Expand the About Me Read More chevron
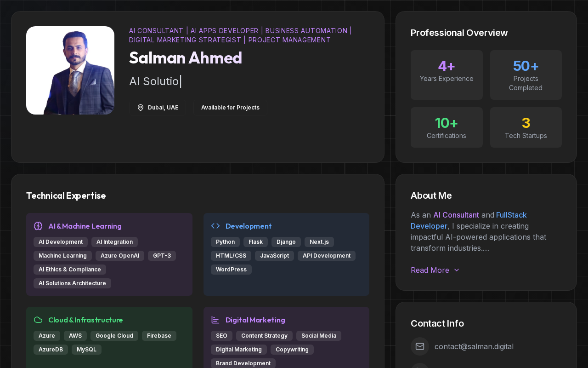The width and height of the screenshot is (588, 368). (x=457, y=270)
